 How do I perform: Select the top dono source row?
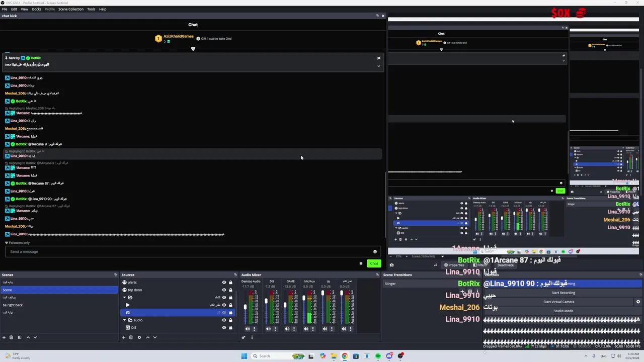(x=178, y=290)
